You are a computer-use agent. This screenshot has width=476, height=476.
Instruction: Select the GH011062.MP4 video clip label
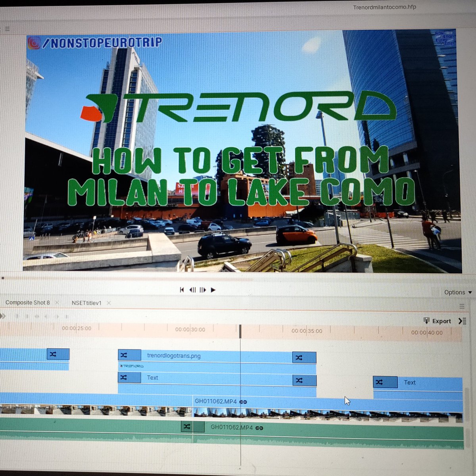click(215, 401)
